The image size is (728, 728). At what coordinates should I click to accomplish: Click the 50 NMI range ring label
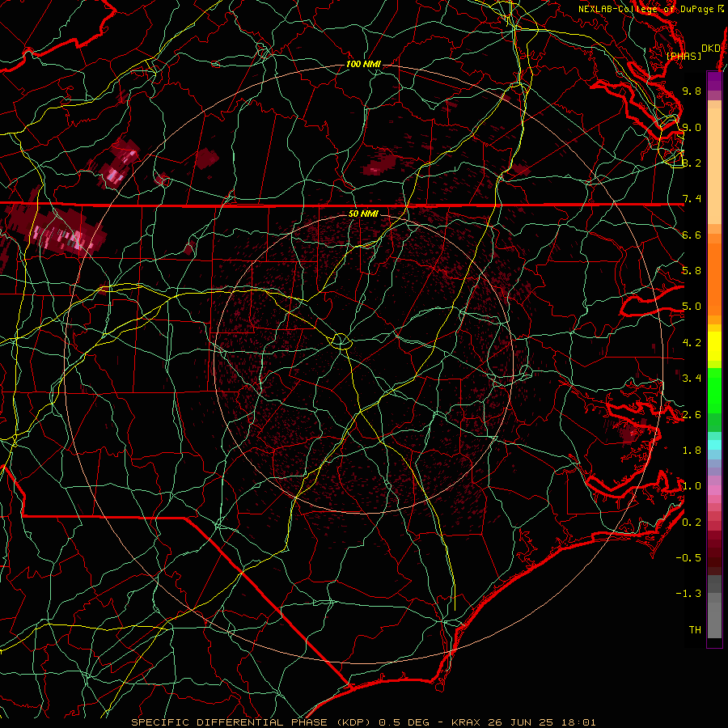363,214
